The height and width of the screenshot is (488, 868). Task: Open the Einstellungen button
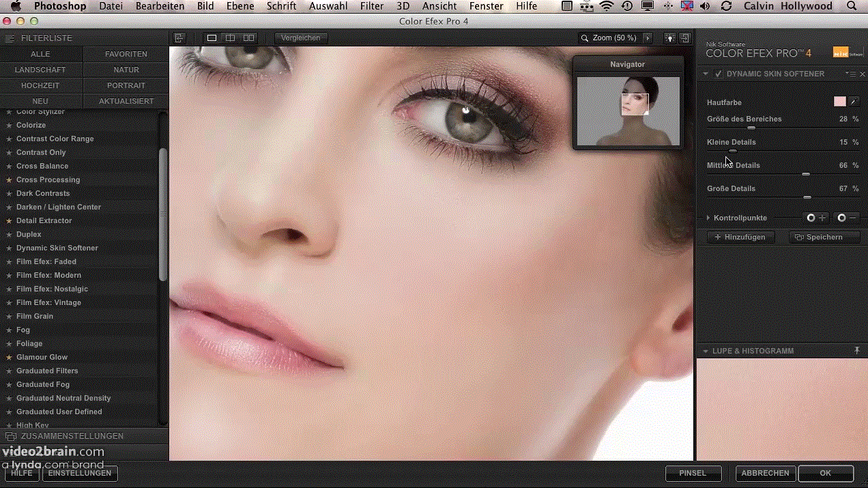pos(80,473)
